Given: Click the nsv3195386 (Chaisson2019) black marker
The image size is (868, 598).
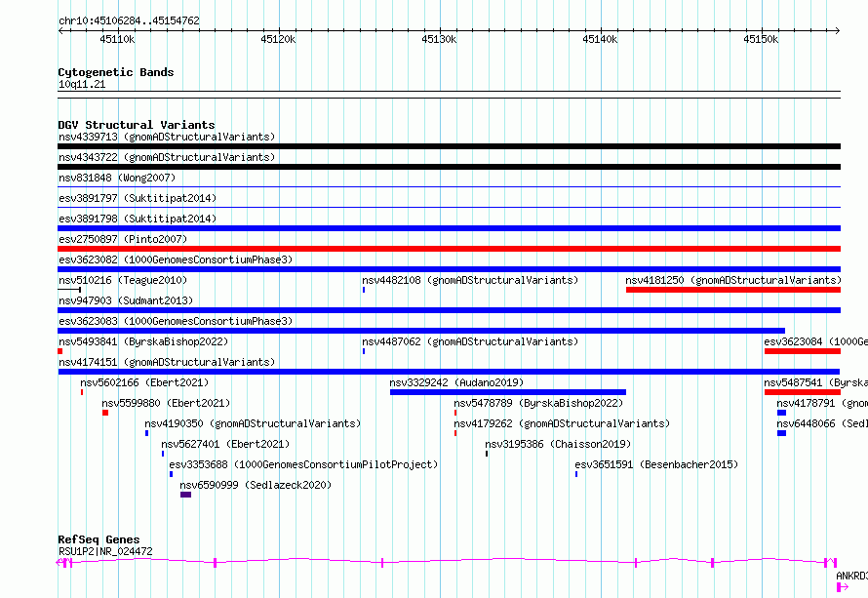Looking at the screenshot, I should [x=487, y=454].
